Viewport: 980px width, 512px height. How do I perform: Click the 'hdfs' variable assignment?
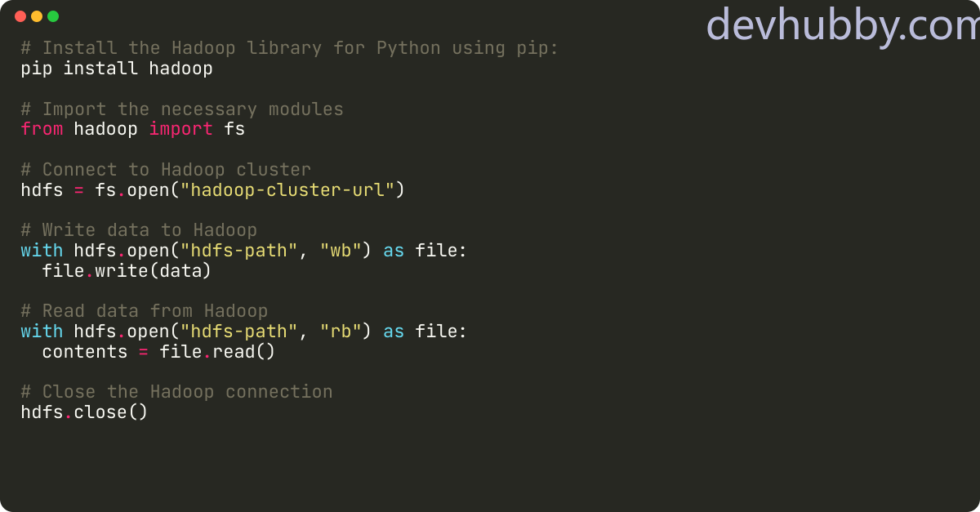[39, 189]
